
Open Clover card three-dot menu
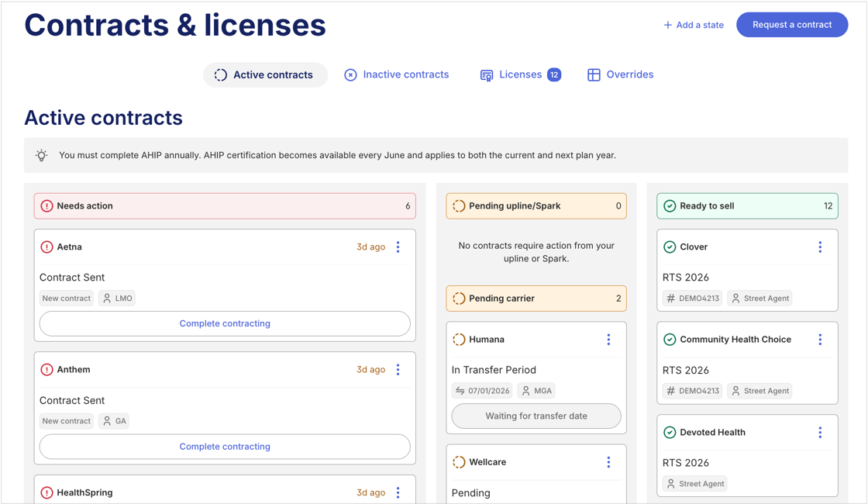820,247
